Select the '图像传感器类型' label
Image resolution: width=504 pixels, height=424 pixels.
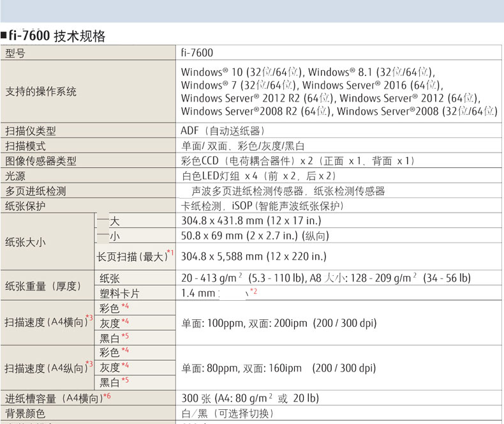tap(41, 161)
